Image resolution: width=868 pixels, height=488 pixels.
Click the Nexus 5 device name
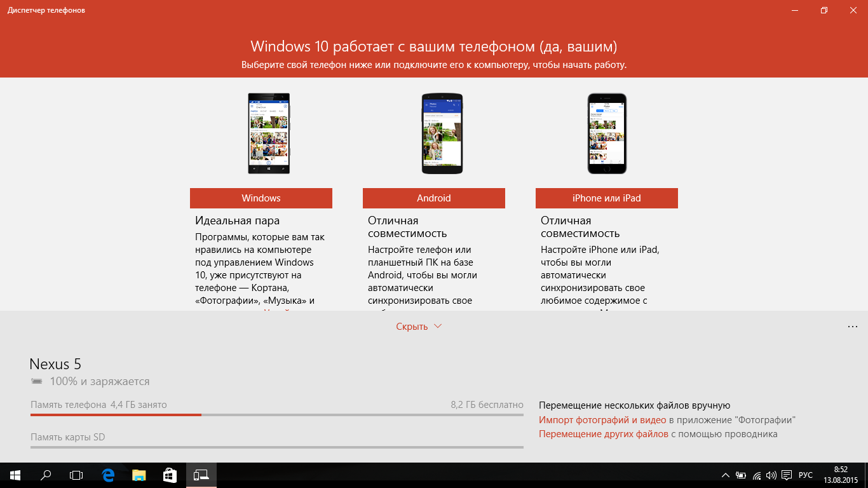point(55,364)
